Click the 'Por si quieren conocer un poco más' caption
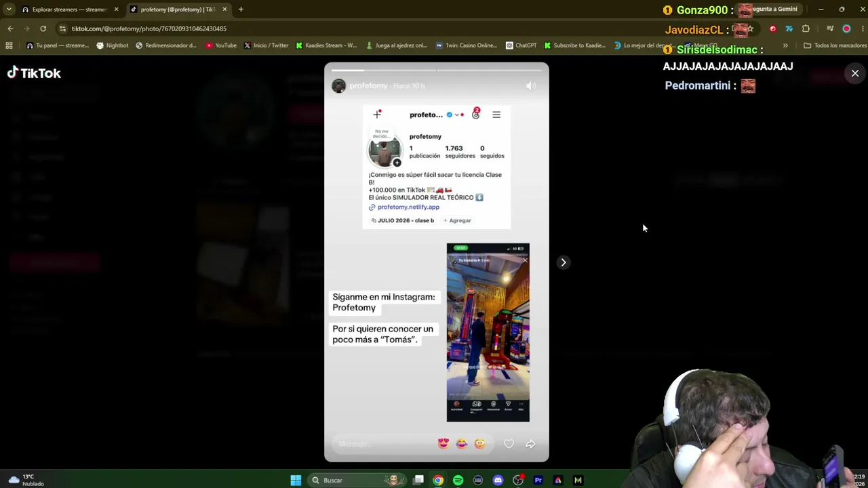 (x=382, y=334)
